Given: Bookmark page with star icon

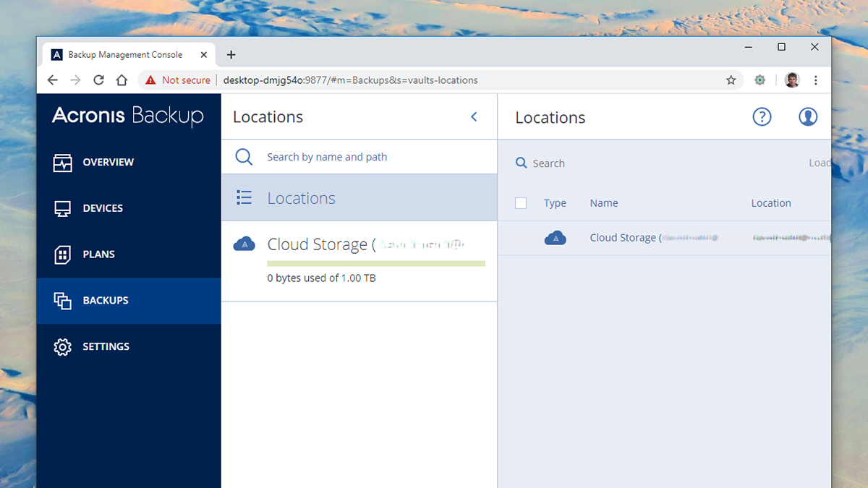Looking at the screenshot, I should click(x=731, y=80).
